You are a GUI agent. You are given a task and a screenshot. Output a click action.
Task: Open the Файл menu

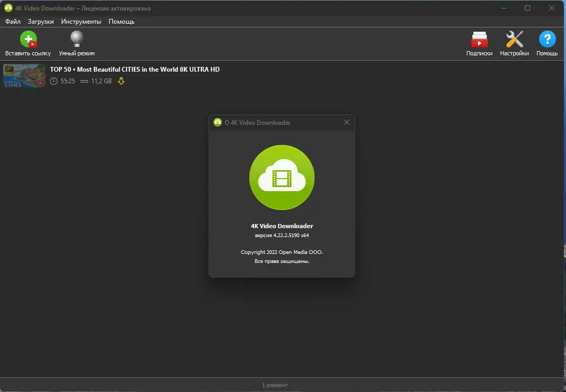pos(12,22)
